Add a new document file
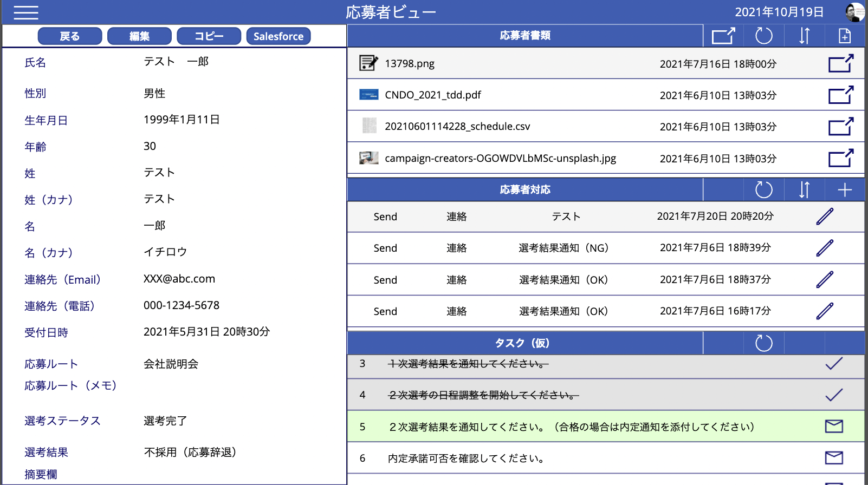Viewport: 868px width, 485px height. click(x=845, y=36)
